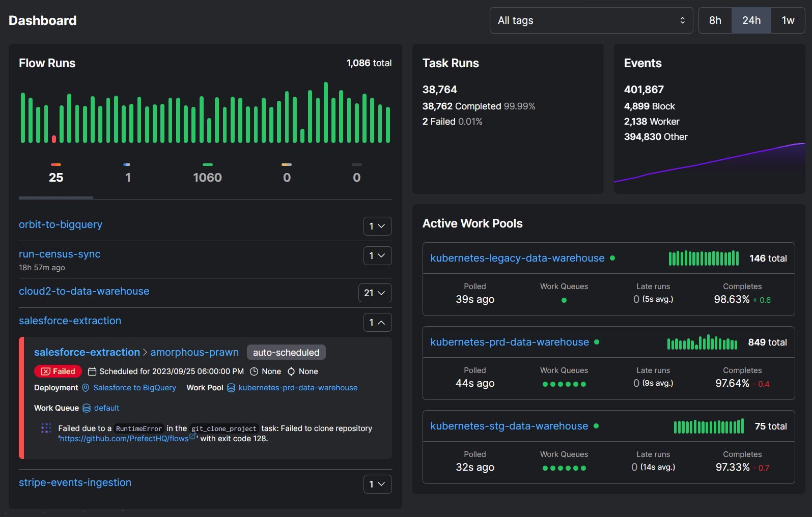Screen dimensions: 812x517
Task: Select the 25 failed runs tab
Action: point(56,177)
